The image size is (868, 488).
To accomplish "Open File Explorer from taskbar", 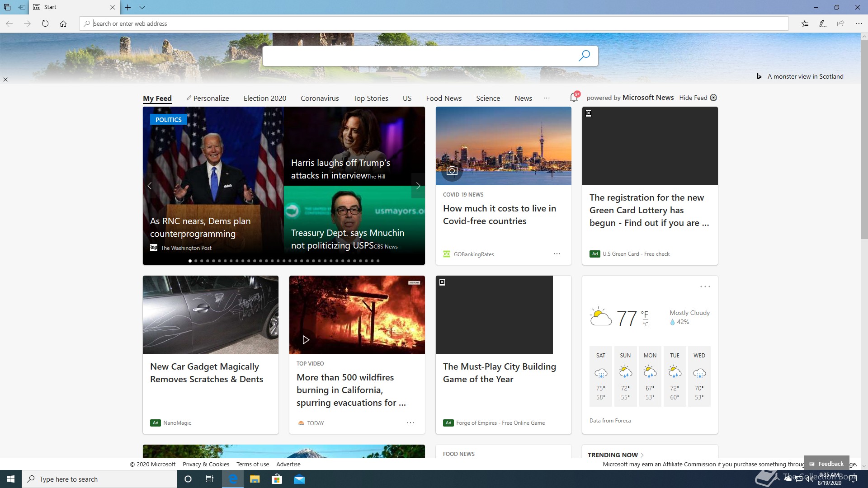I will [x=255, y=479].
